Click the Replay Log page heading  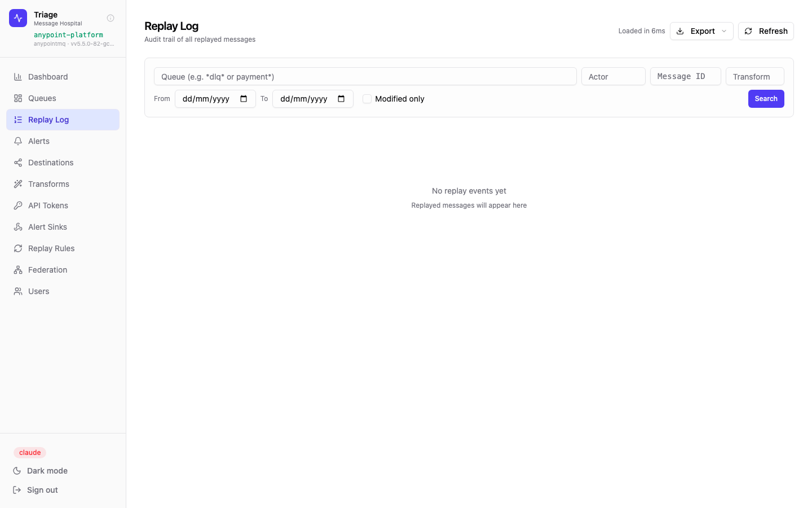[x=171, y=26]
